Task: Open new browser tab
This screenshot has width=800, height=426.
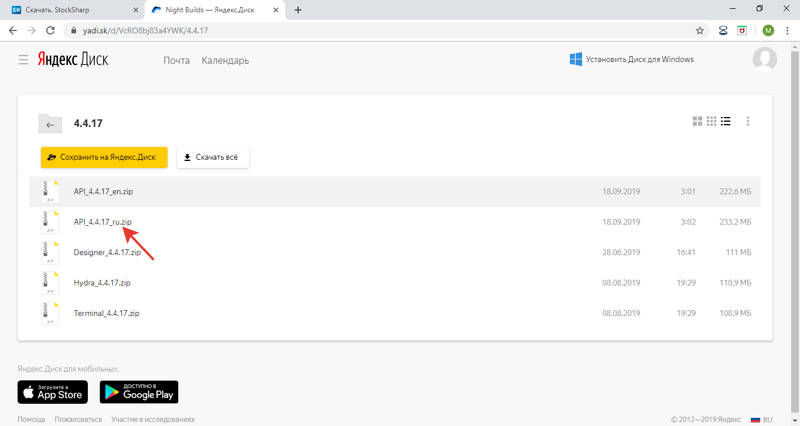Action: click(298, 10)
